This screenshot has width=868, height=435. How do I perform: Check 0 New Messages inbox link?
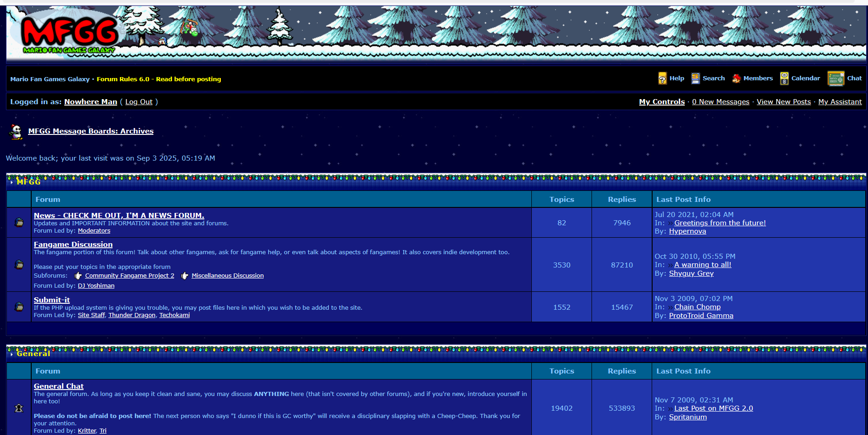721,102
